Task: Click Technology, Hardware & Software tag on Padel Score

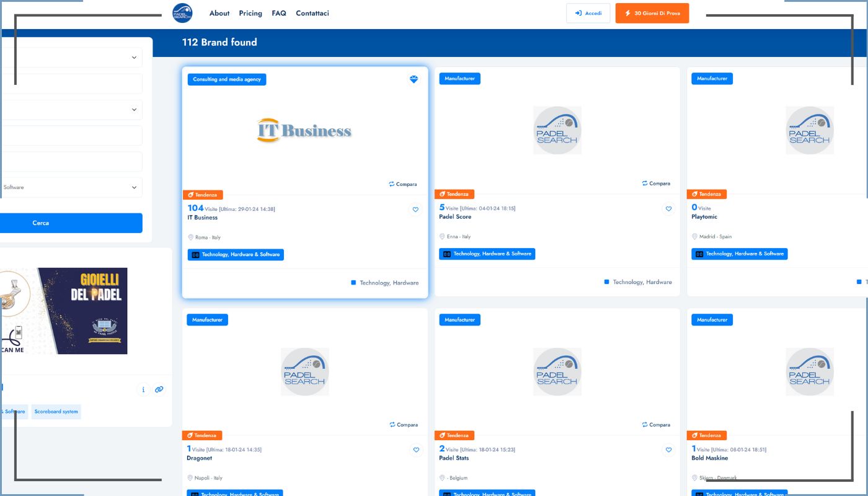Action: 487,254
